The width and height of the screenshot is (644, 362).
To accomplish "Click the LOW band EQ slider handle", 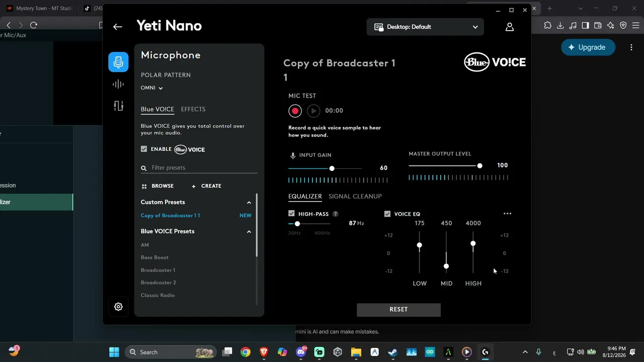I will click(419, 245).
